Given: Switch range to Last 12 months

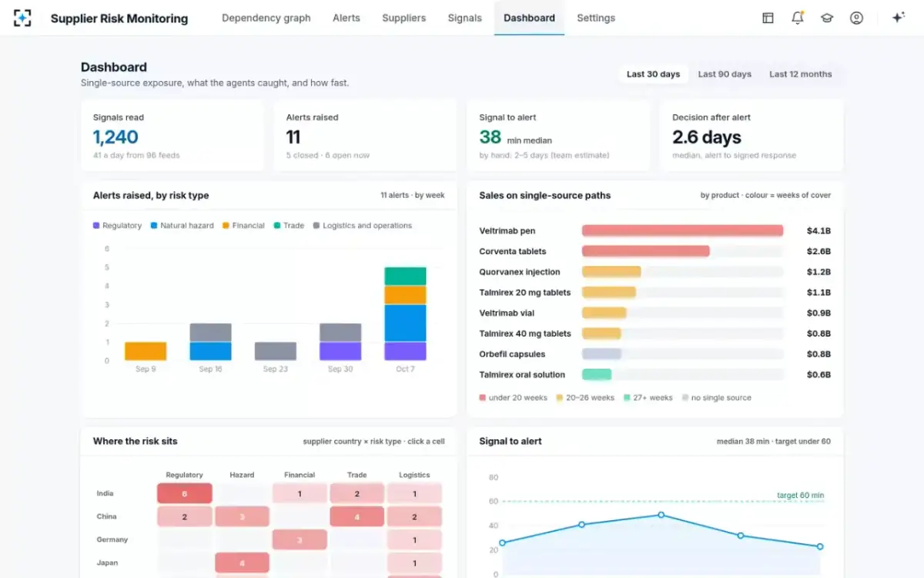Looking at the screenshot, I should pyautogui.click(x=801, y=74).
